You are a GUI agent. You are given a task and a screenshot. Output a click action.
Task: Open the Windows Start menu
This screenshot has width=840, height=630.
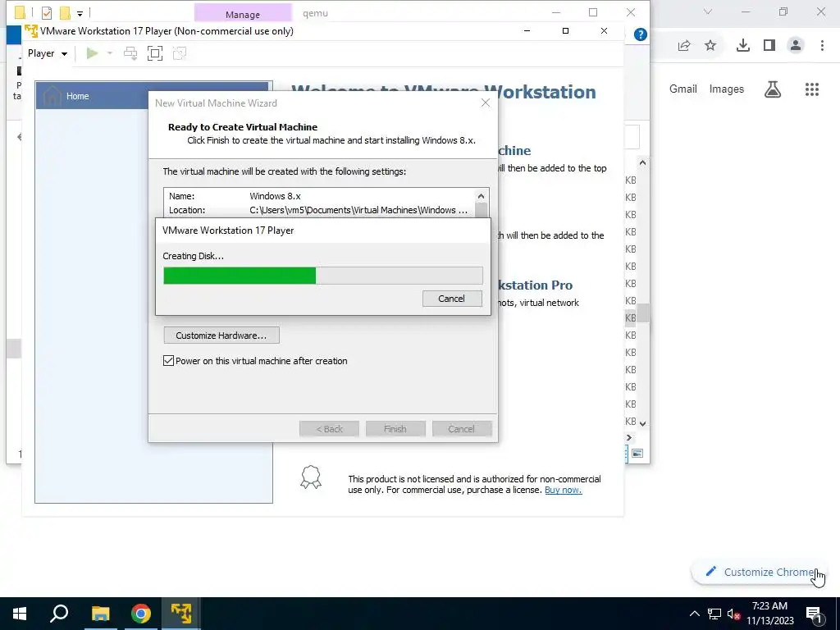pos(20,614)
